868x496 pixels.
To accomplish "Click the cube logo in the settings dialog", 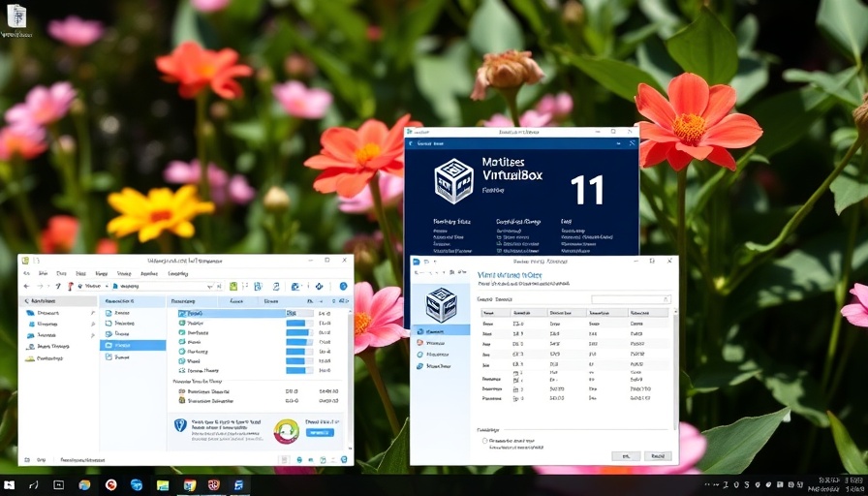I will [x=441, y=304].
